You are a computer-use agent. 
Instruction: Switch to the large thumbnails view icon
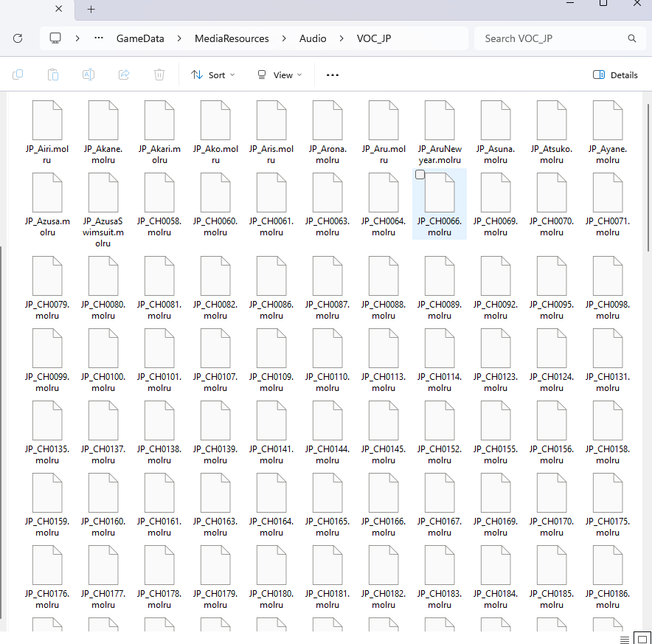tap(642, 639)
